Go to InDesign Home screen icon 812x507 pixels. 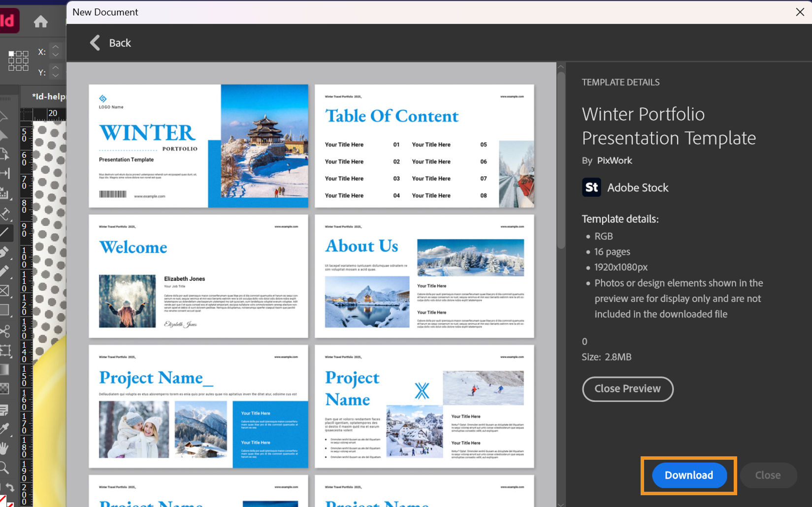pyautogui.click(x=40, y=21)
